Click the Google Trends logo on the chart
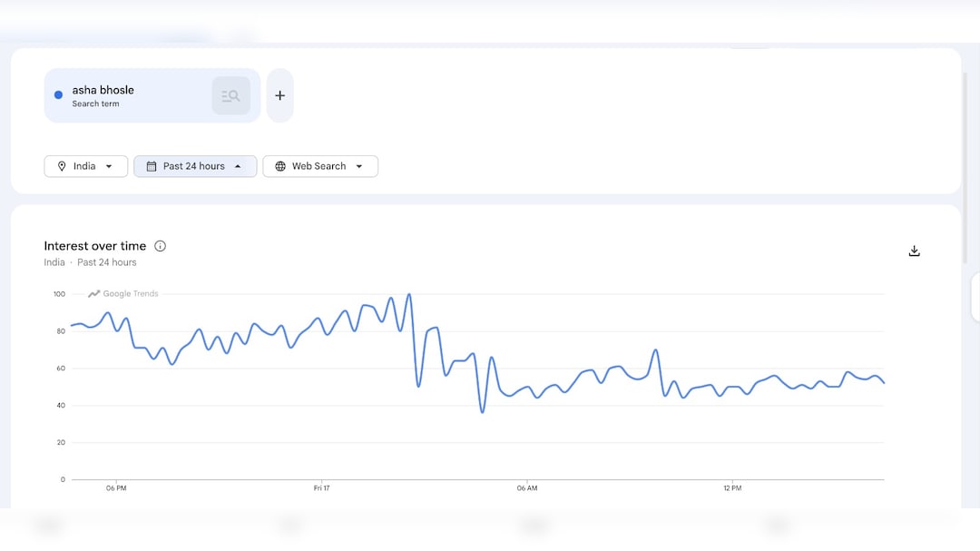Image resolution: width=980 pixels, height=551 pixels. coord(123,294)
